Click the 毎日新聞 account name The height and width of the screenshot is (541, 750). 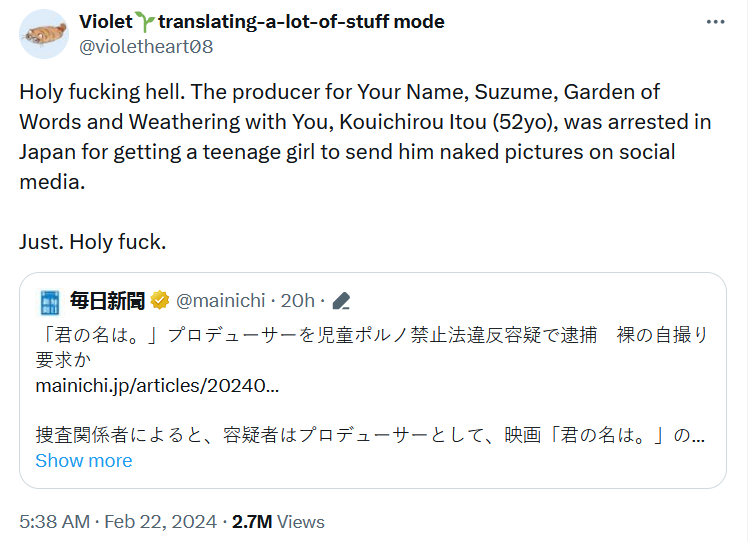[107, 300]
